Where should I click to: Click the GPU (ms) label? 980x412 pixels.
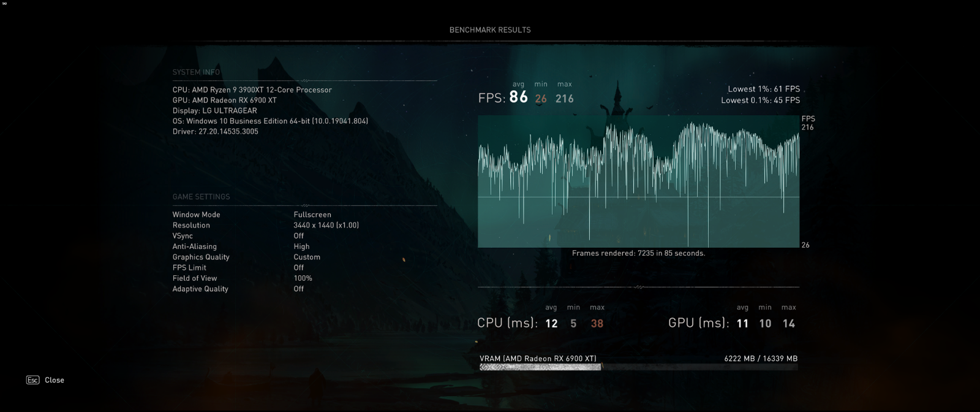click(699, 323)
